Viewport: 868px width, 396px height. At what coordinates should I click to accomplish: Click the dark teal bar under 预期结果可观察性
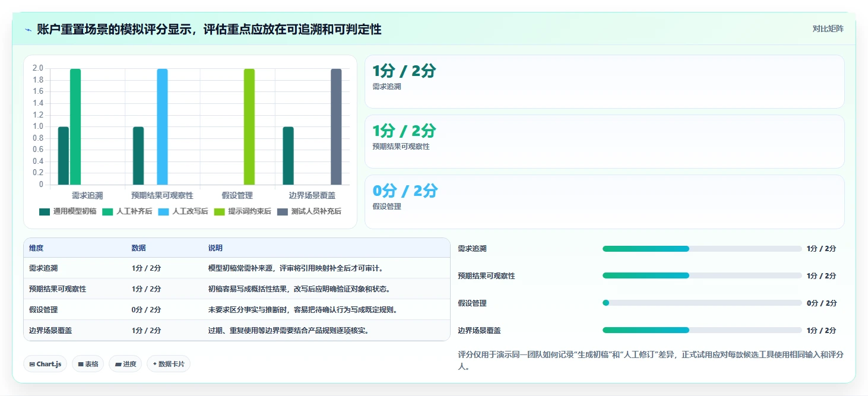point(138,156)
